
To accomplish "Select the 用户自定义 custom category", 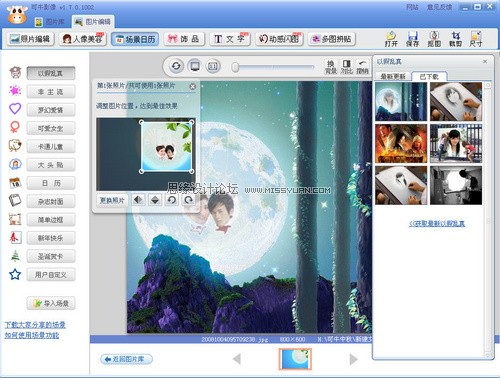I will coord(51,275).
